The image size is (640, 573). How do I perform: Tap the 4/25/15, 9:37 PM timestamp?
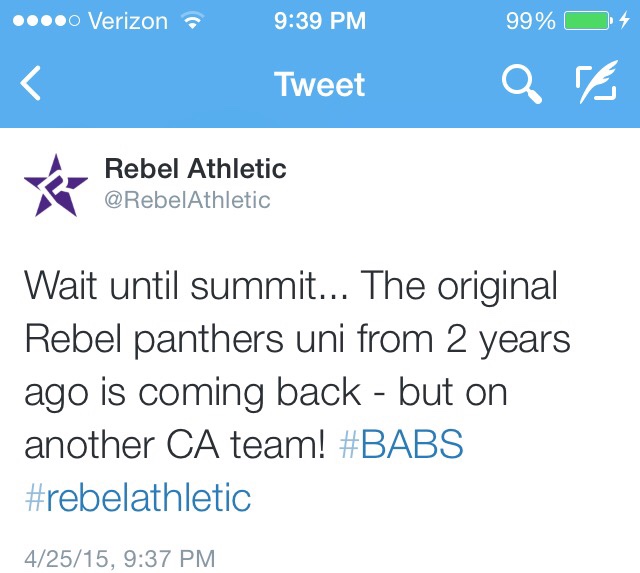coord(120,558)
